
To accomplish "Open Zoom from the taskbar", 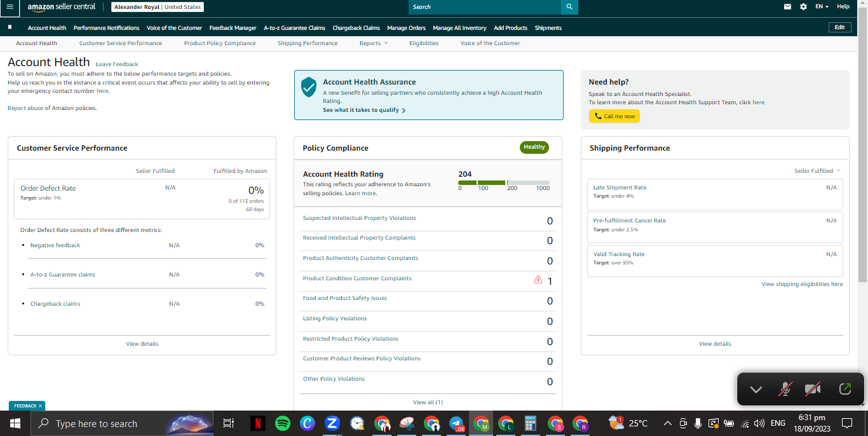I will pyautogui.click(x=332, y=423).
